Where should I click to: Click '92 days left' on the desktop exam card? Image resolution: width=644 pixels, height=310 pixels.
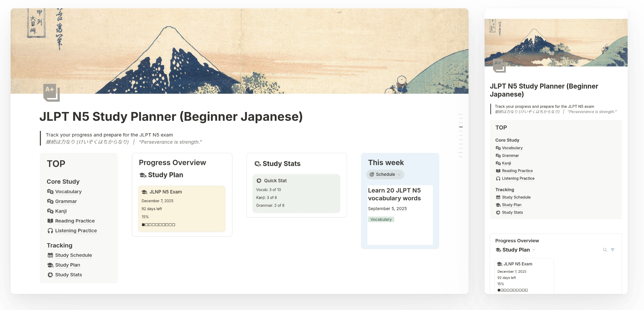(152, 209)
